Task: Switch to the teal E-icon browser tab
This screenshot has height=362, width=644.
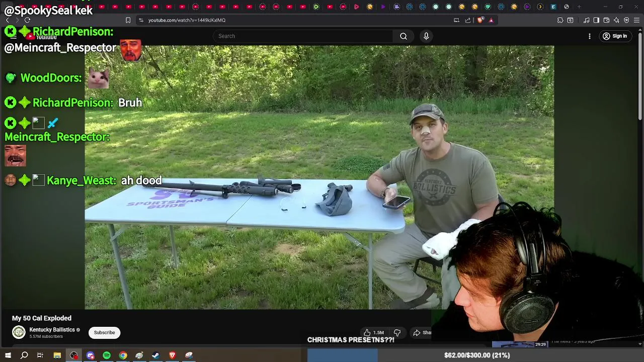Action: tap(553, 7)
